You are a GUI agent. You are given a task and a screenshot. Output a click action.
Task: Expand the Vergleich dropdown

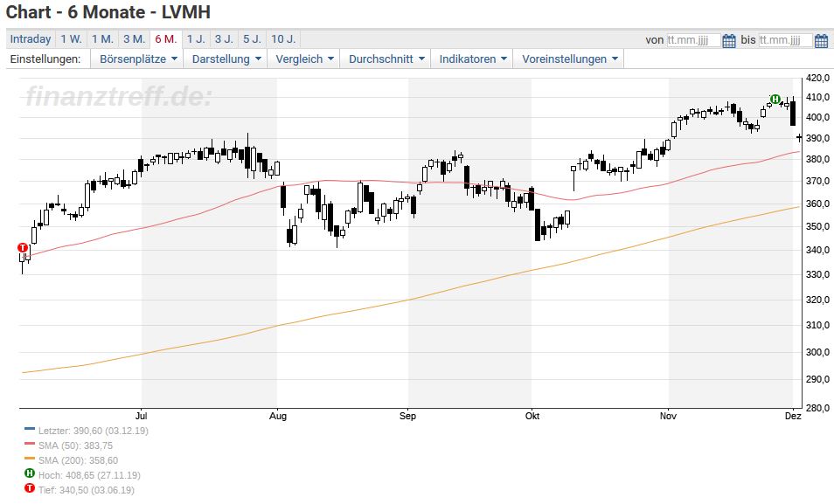[304, 59]
